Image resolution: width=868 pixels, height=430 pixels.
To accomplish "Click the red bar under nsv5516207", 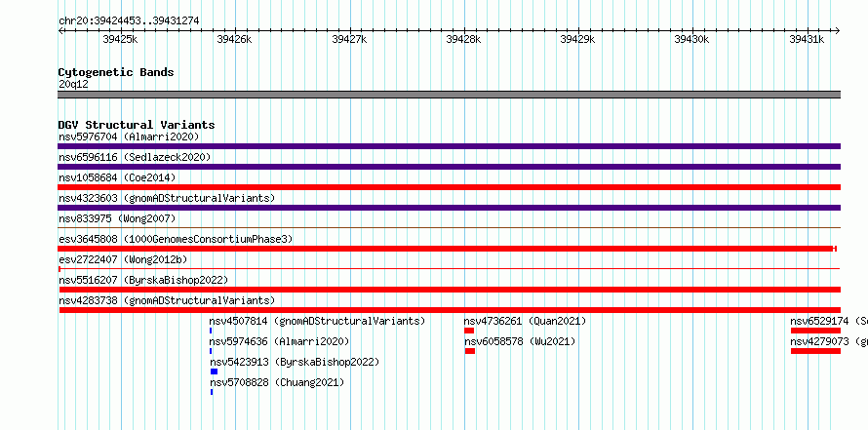I will point(450,290).
